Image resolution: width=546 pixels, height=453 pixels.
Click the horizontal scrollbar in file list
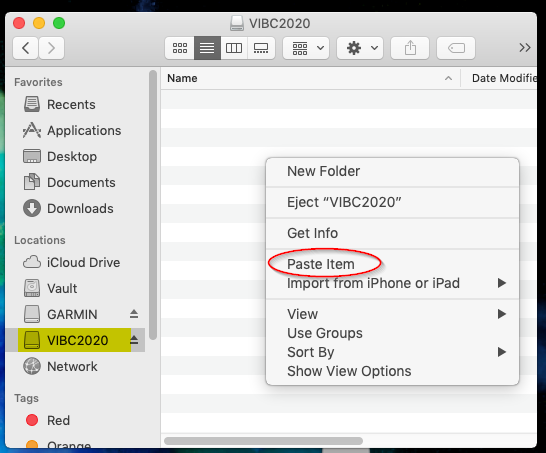[x=263, y=441]
